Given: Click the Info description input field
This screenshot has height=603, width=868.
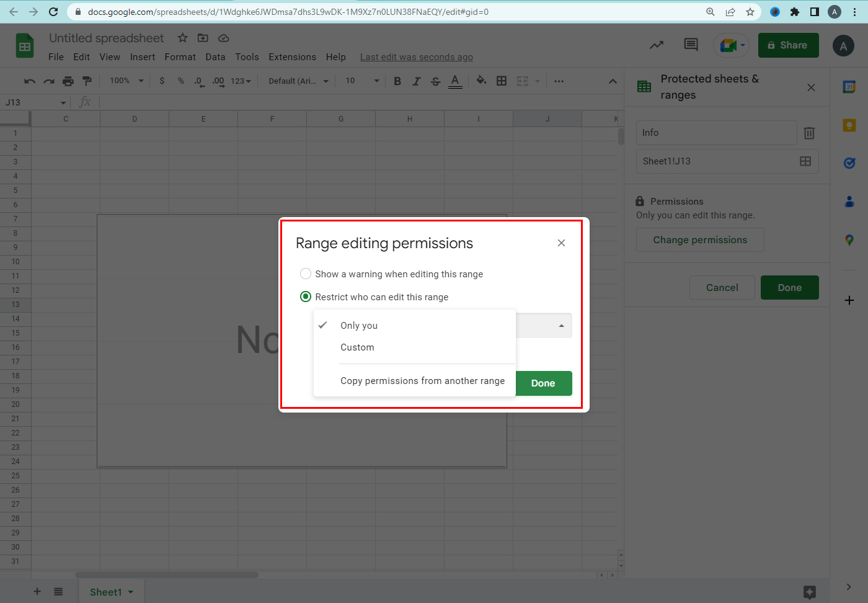Looking at the screenshot, I should 716,133.
